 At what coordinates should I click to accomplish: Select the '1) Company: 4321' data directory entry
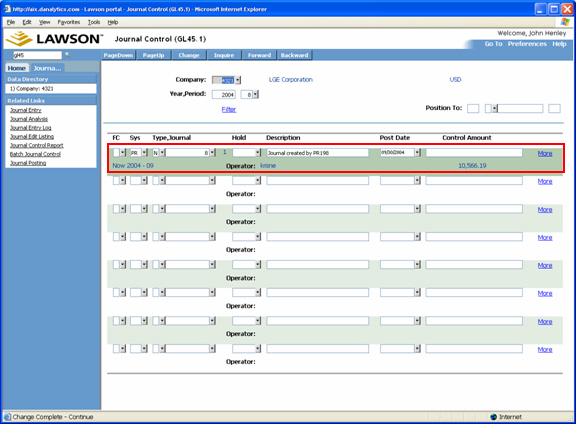click(51, 89)
